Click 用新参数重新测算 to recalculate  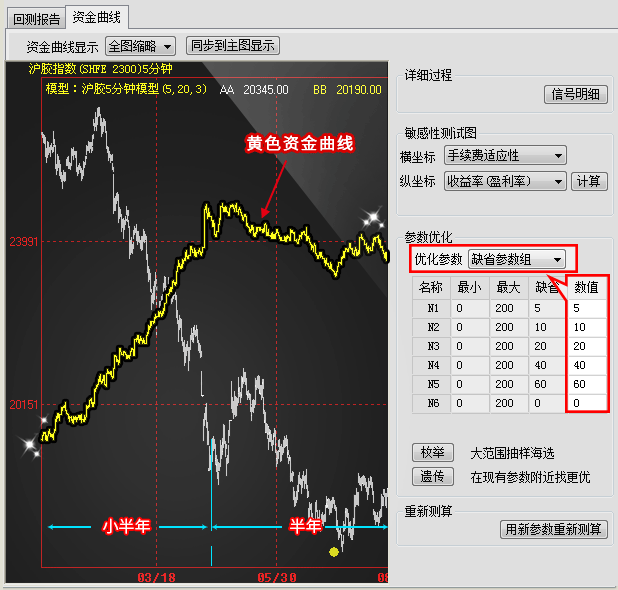point(553,530)
